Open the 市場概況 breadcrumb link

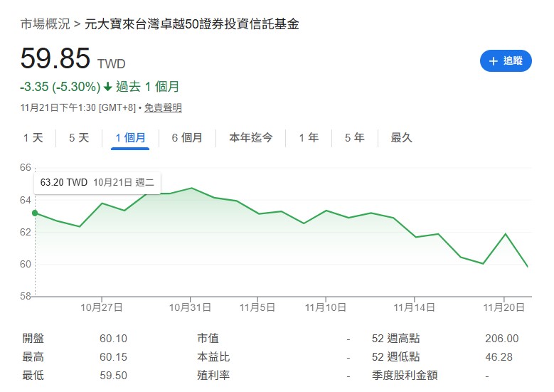click(x=46, y=24)
